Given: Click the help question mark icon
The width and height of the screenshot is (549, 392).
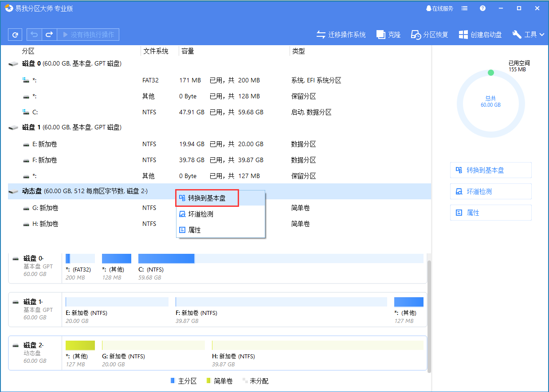Looking at the screenshot, I should pyautogui.click(x=482, y=8).
